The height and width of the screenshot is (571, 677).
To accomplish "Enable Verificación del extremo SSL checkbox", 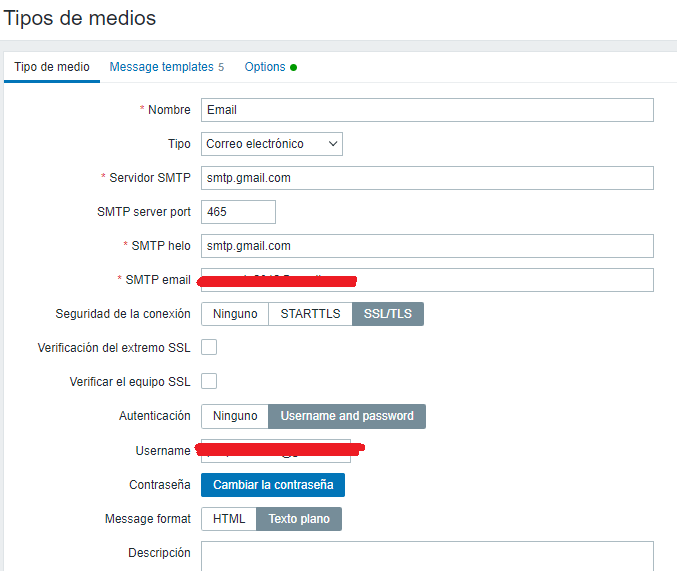I will [209, 347].
